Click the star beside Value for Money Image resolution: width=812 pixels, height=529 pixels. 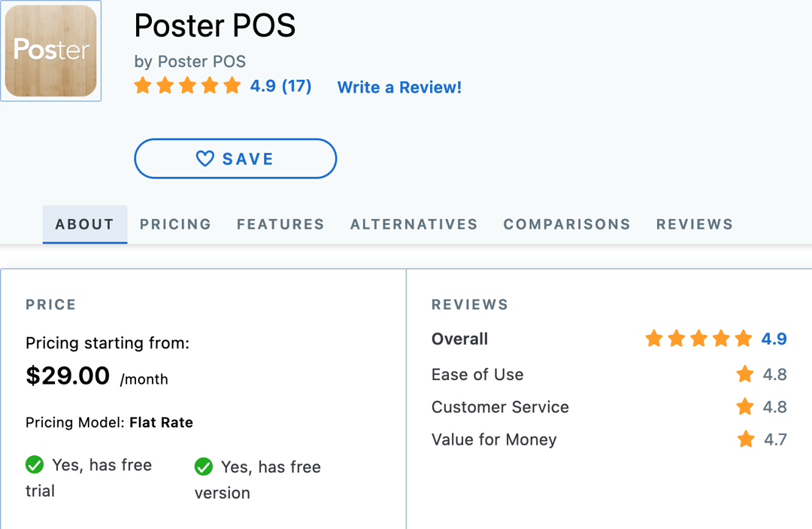(744, 439)
